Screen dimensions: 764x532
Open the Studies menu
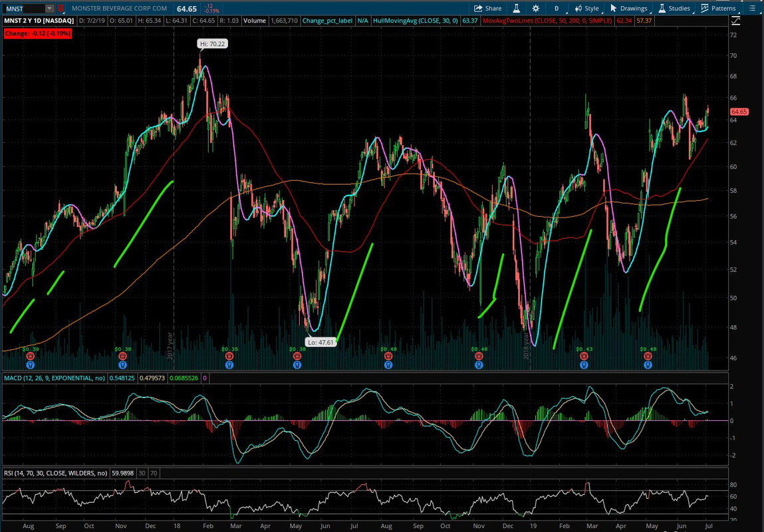pyautogui.click(x=674, y=8)
